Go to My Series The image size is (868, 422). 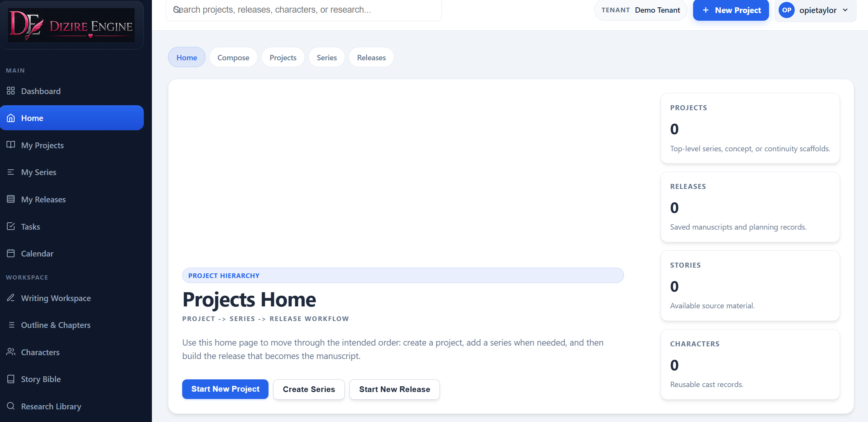tap(72, 172)
